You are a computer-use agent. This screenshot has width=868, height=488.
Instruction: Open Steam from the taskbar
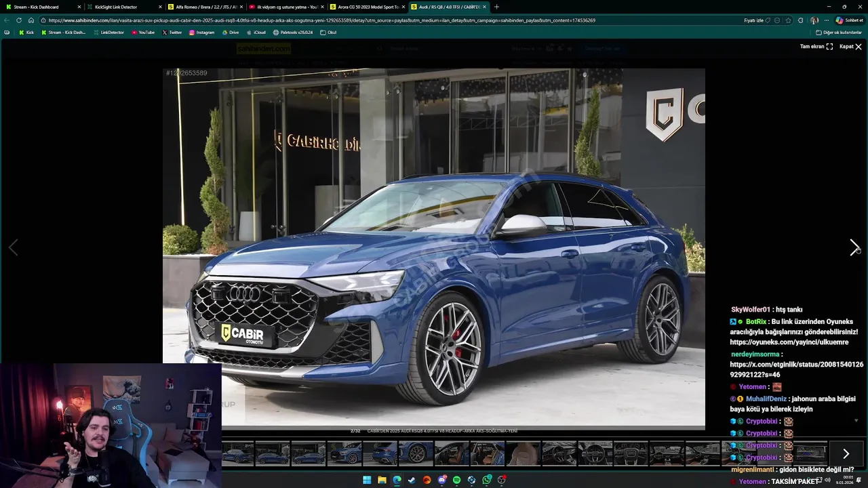click(x=412, y=480)
